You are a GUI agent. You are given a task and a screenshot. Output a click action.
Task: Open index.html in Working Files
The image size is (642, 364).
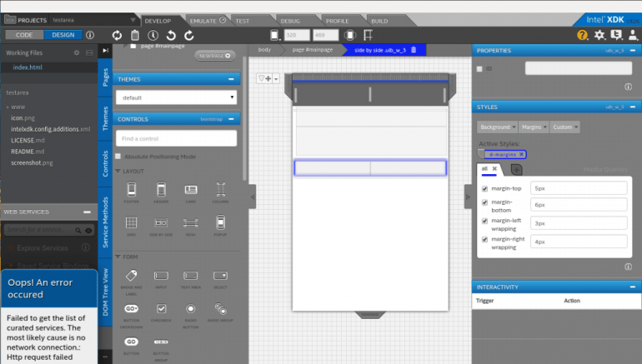(x=28, y=67)
